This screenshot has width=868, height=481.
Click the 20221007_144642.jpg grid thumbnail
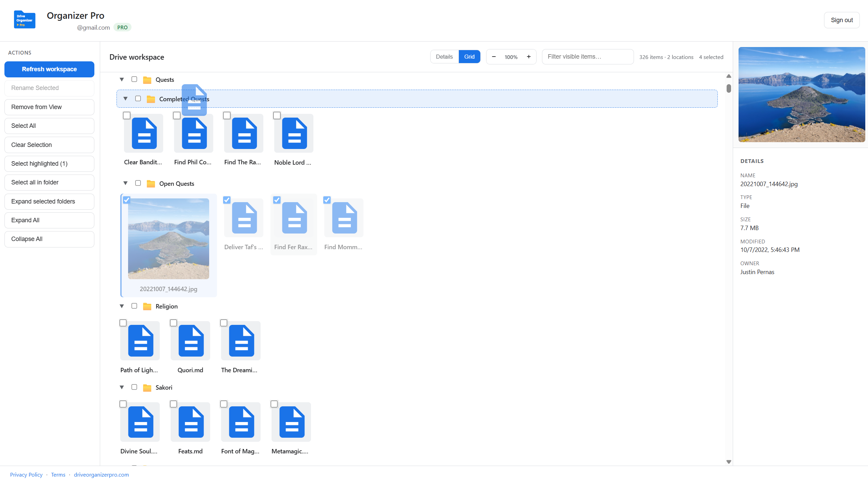pyautogui.click(x=168, y=239)
